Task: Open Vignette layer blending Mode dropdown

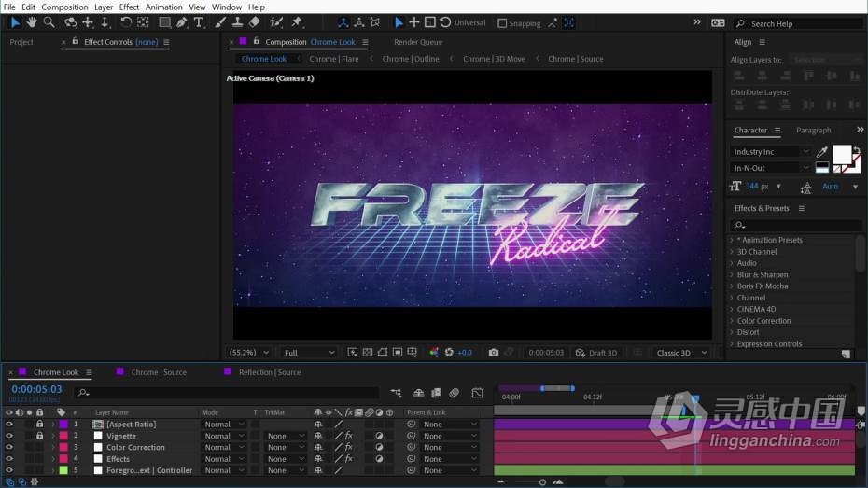Action: tap(224, 436)
